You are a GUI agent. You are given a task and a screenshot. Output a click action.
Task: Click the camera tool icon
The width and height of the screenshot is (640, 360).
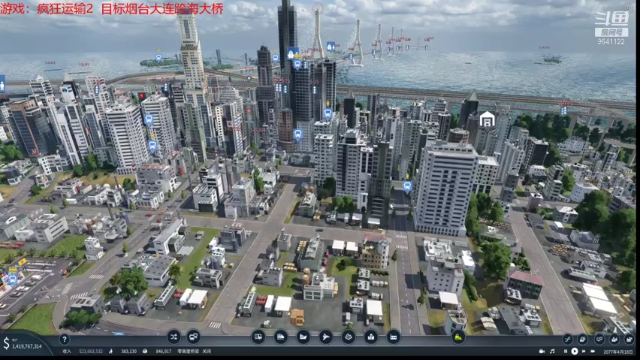(542, 351)
